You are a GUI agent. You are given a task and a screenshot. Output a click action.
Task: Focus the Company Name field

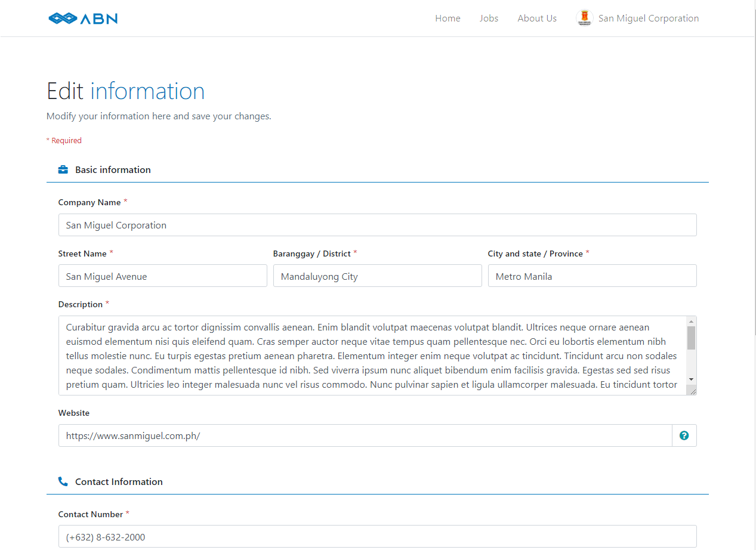pyautogui.click(x=377, y=225)
